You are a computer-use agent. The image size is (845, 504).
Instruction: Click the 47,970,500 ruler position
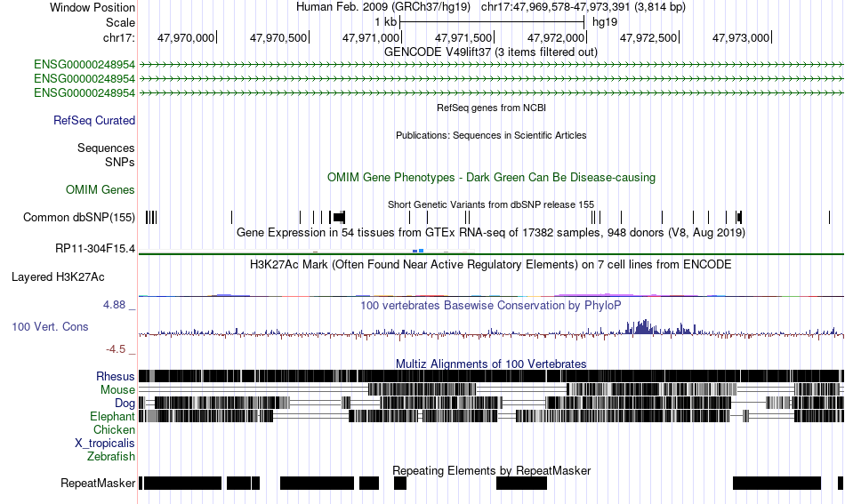pos(278,37)
